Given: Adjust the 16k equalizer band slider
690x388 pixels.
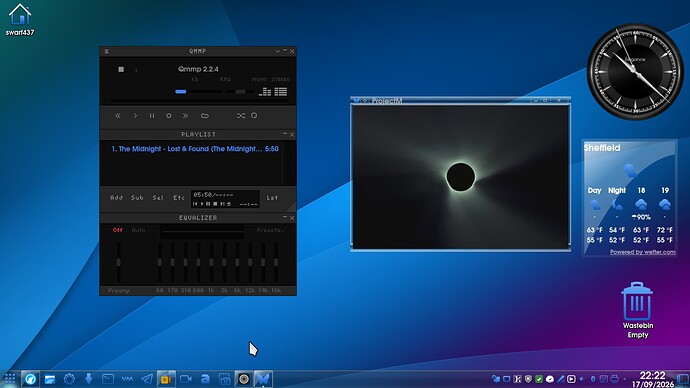Looking at the screenshot, I should pyautogui.click(x=276, y=262).
